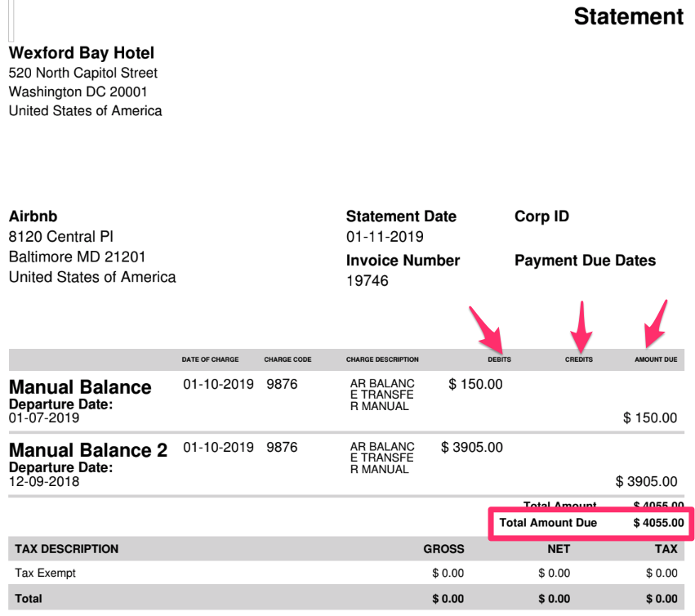Click AMOUNT DUE column header
The width and height of the screenshot is (695, 616).
click(x=656, y=359)
